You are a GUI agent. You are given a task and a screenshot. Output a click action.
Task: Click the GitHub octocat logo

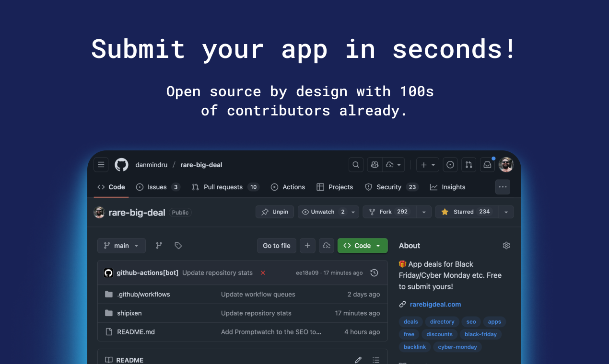coord(121,164)
